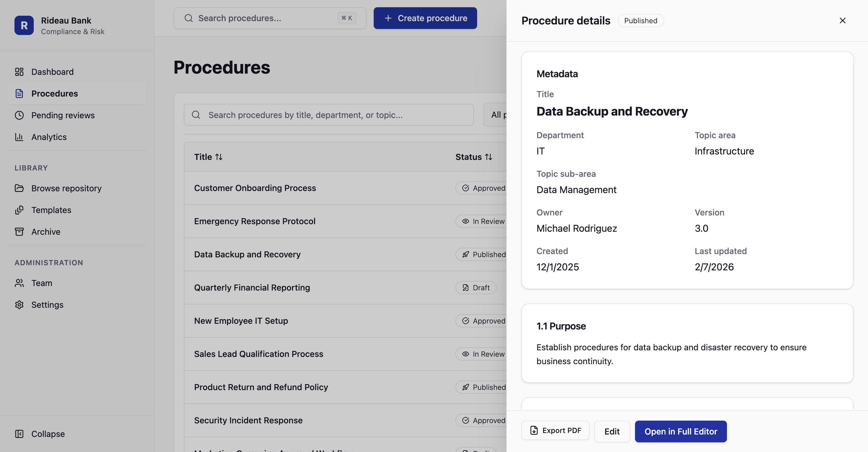
Task: Create a new procedure
Action: (x=425, y=18)
